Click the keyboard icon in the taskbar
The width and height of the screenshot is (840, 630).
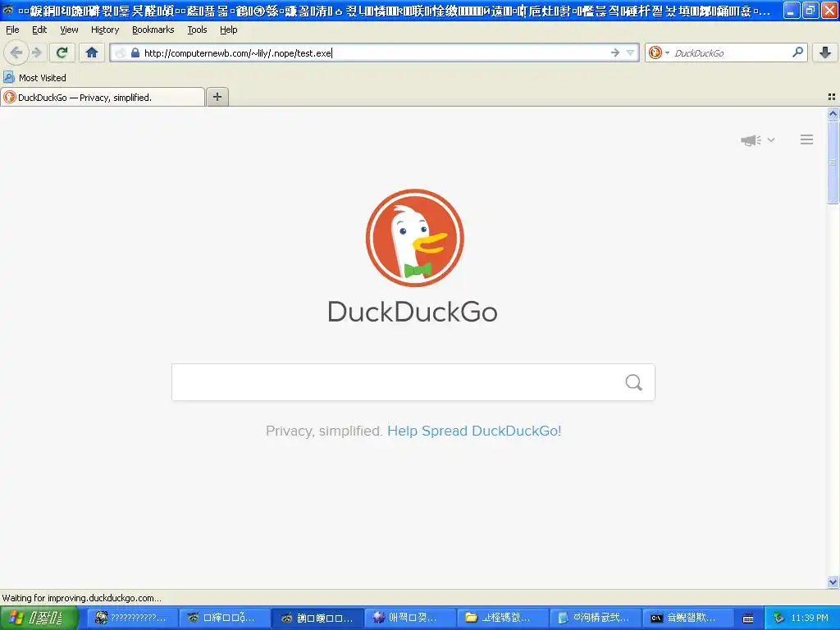click(748, 619)
